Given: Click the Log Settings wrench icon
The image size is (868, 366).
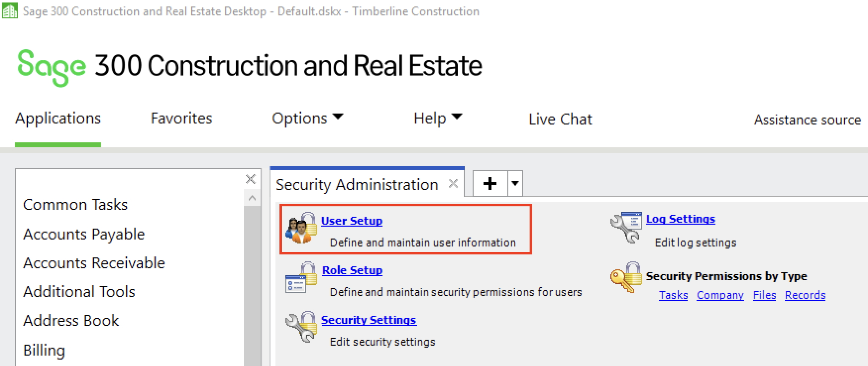Looking at the screenshot, I should 626,228.
